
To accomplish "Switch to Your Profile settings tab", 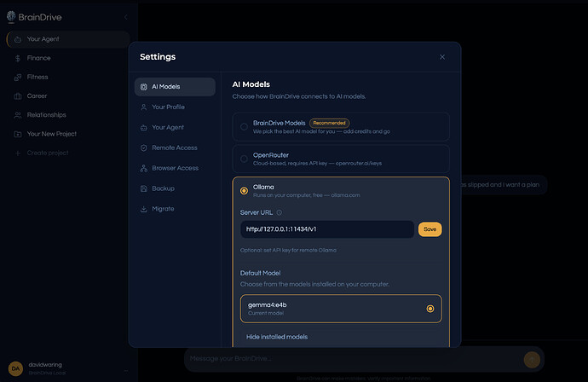I will (x=175, y=107).
